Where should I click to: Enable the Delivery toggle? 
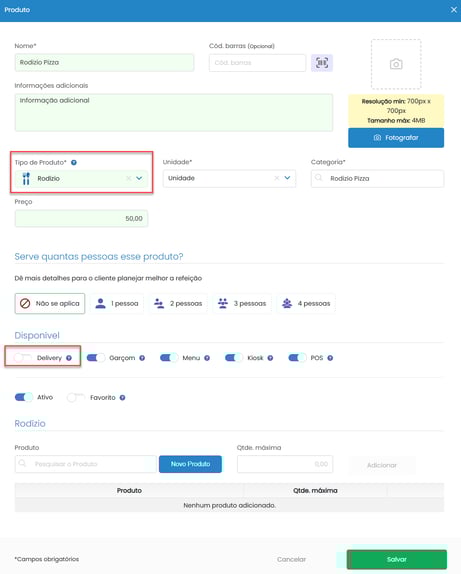pos(23,358)
